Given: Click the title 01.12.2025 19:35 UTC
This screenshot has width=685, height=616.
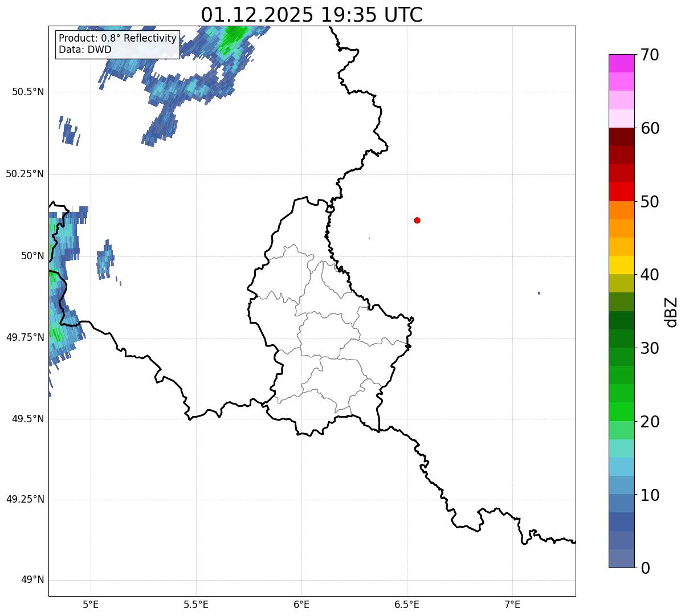Looking at the screenshot, I should point(312,15).
